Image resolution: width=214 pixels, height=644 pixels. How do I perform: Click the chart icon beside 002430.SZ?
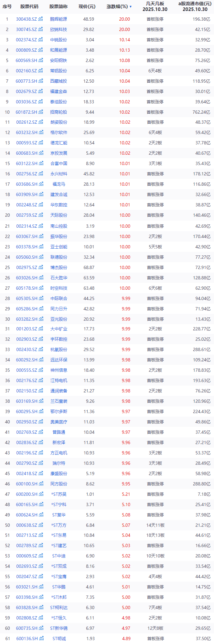(41, 349)
